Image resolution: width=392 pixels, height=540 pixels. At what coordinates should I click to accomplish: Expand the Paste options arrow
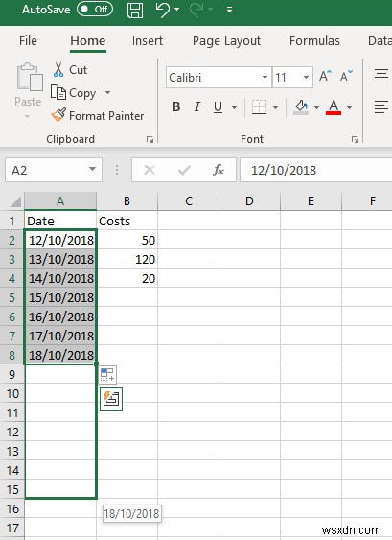click(28, 116)
